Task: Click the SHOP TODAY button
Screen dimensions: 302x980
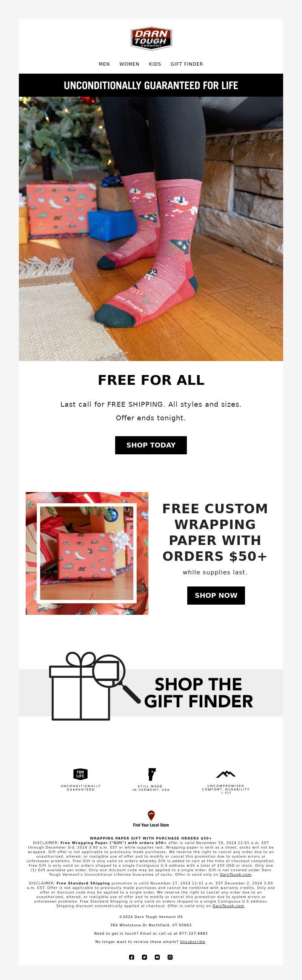Action: pos(151,445)
